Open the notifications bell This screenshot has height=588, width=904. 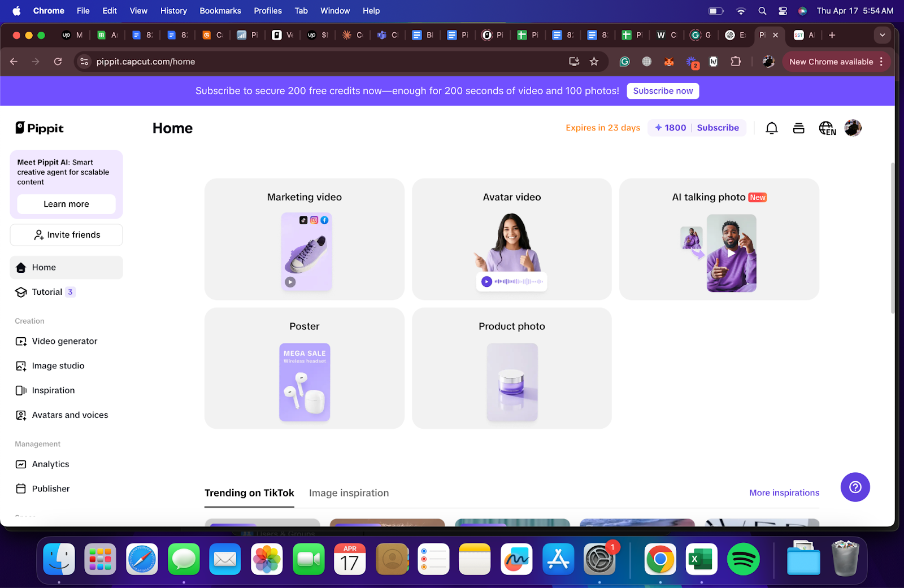tap(771, 128)
